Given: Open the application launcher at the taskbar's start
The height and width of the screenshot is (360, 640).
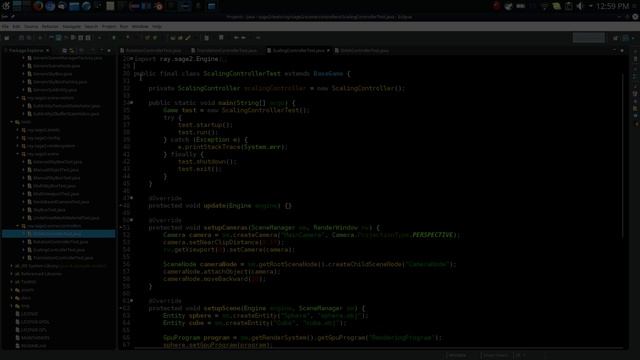Looking at the screenshot, I should (6, 6).
